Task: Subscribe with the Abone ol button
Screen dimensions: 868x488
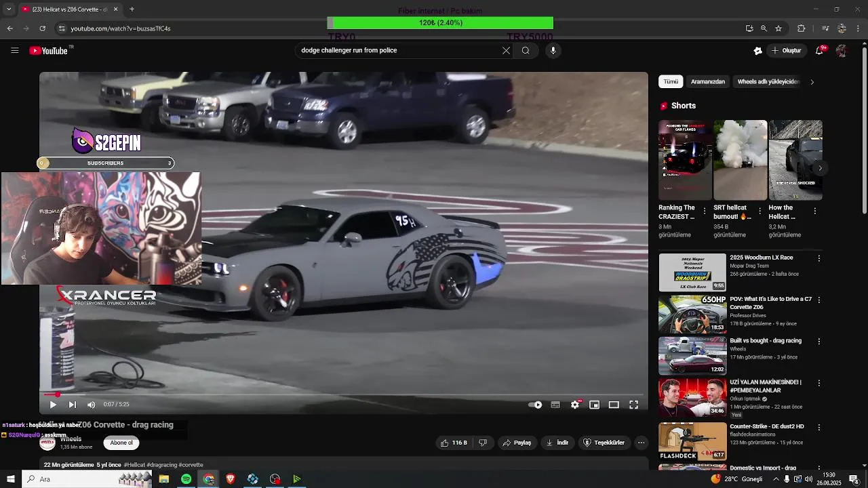Action: (121, 443)
